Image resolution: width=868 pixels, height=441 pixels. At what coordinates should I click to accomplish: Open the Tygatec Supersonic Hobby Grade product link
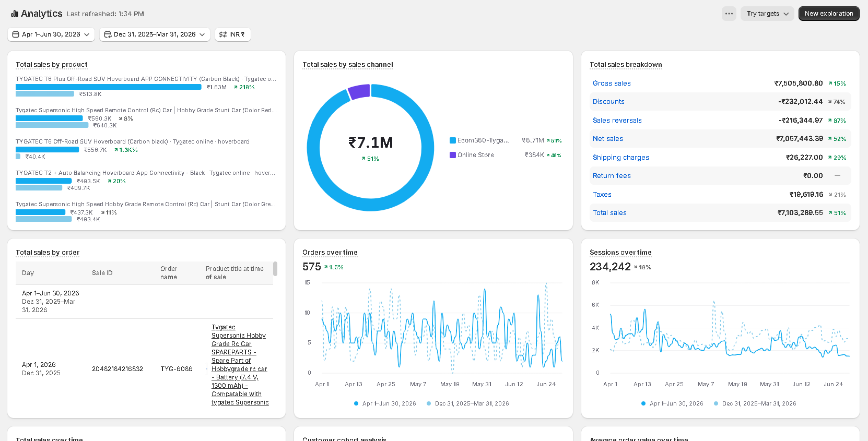(x=240, y=365)
